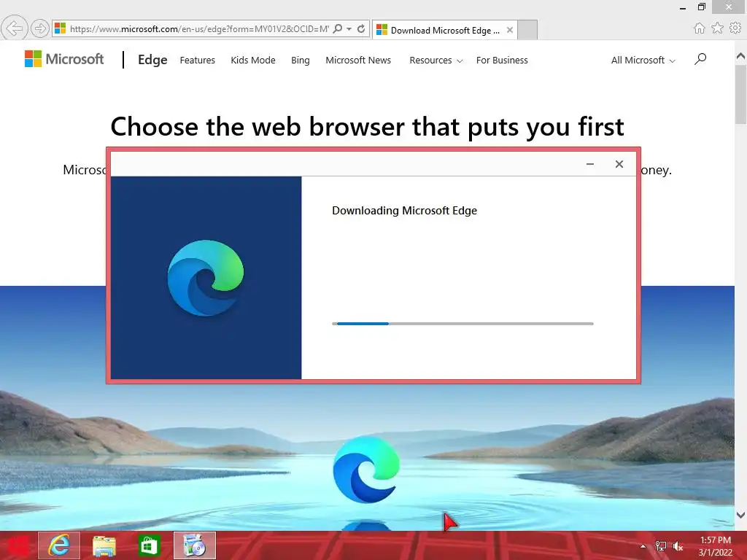Restore down the Internet Explorer window

[x=701, y=7]
